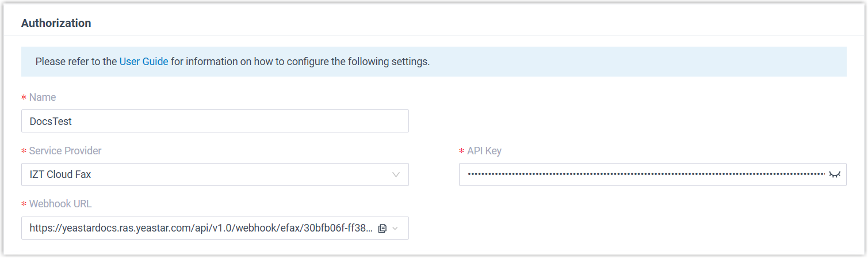The width and height of the screenshot is (868, 258).
Task: Open the small chevron beside the Webhook copy icon
Action: click(x=395, y=229)
